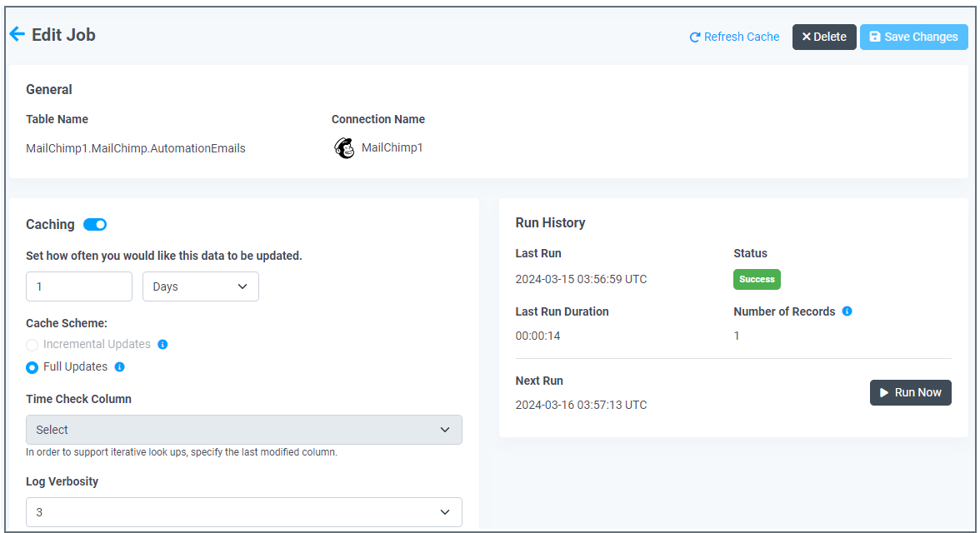Click the MailChimp1 connection name text
This screenshot has height=533, width=980.
(x=392, y=147)
